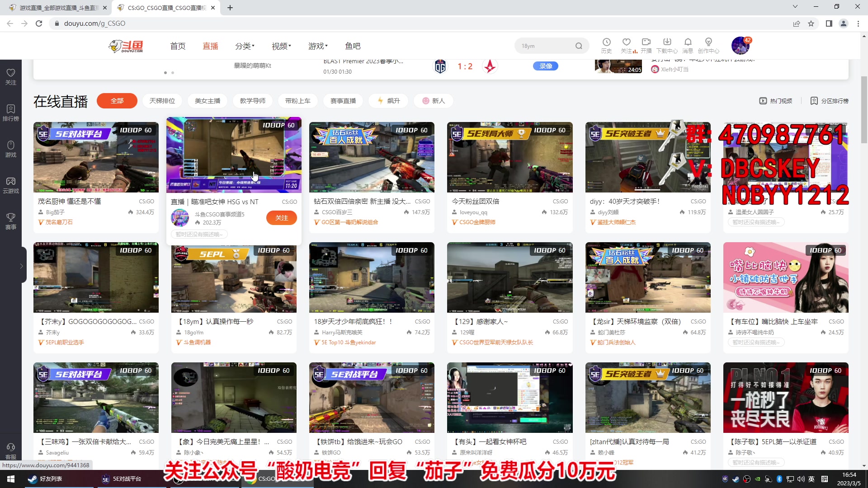Open the Windows Start menu
Image resolution: width=868 pixels, height=488 pixels.
pyautogui.click(x=11, y=479)
